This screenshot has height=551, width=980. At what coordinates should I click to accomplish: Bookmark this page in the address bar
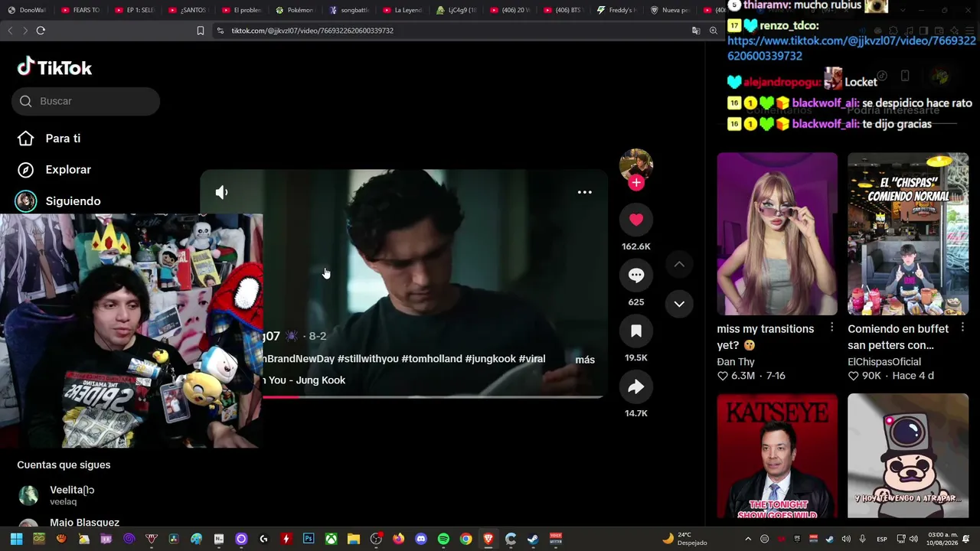point(201,31)
